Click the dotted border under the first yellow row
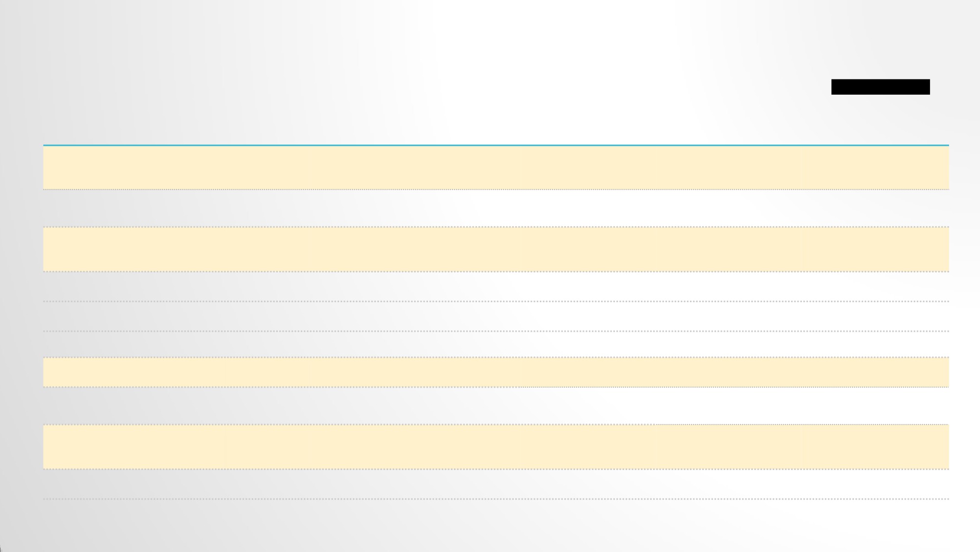Image resolution: width=980 pixels, height=552 pixels. pyautogui.click(x=496, y=189)
